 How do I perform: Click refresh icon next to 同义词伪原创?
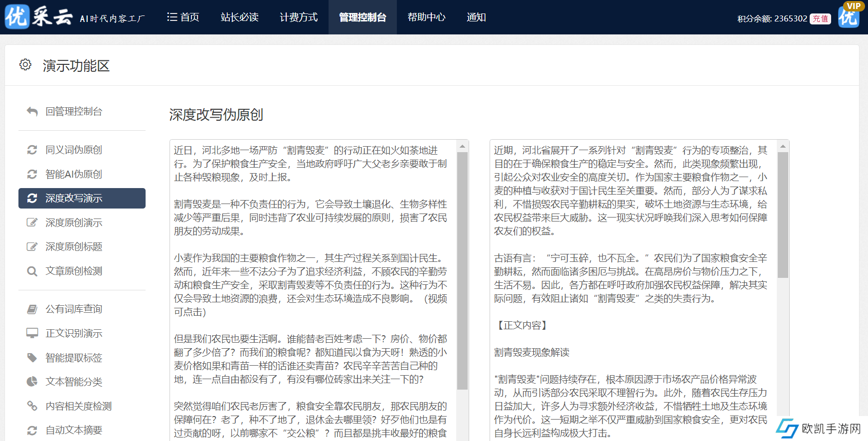(32, 150)
